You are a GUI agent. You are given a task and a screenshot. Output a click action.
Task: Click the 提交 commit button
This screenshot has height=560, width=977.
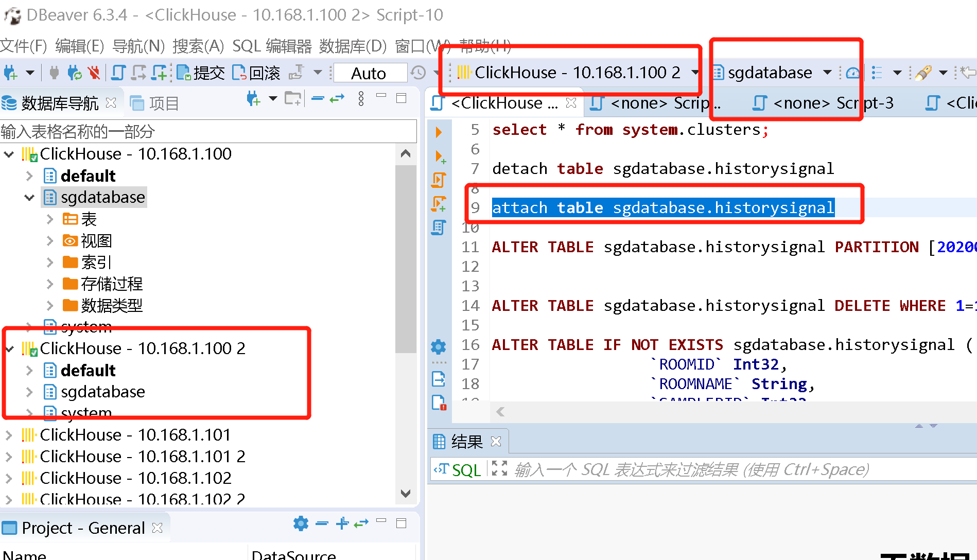201,73
